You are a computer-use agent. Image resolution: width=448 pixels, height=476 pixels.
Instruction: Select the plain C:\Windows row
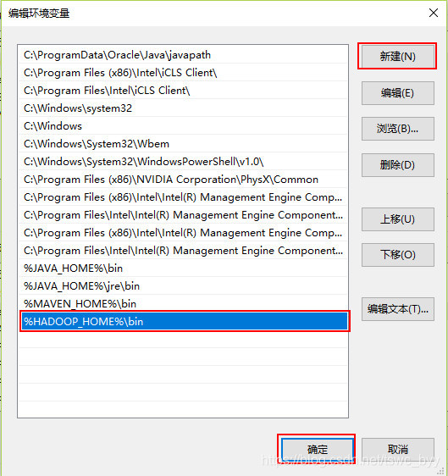[x=183, y=126]
